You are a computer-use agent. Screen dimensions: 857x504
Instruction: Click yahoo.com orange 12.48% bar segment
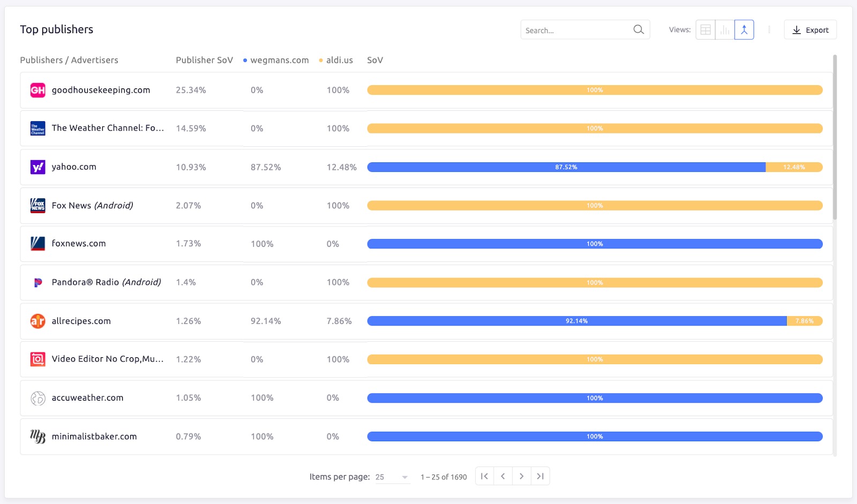tap(794, 167)
